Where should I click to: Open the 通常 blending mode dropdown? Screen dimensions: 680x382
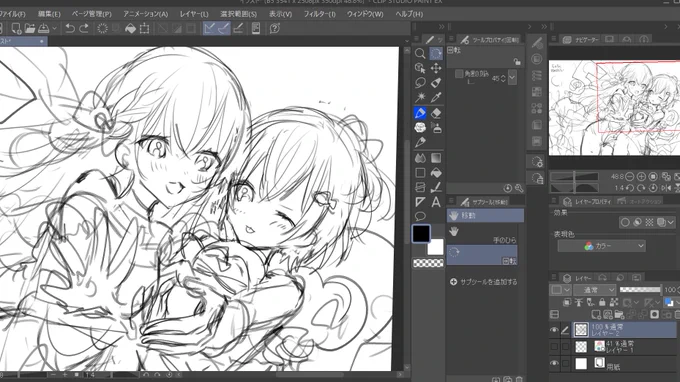click(x=595, y=290)
